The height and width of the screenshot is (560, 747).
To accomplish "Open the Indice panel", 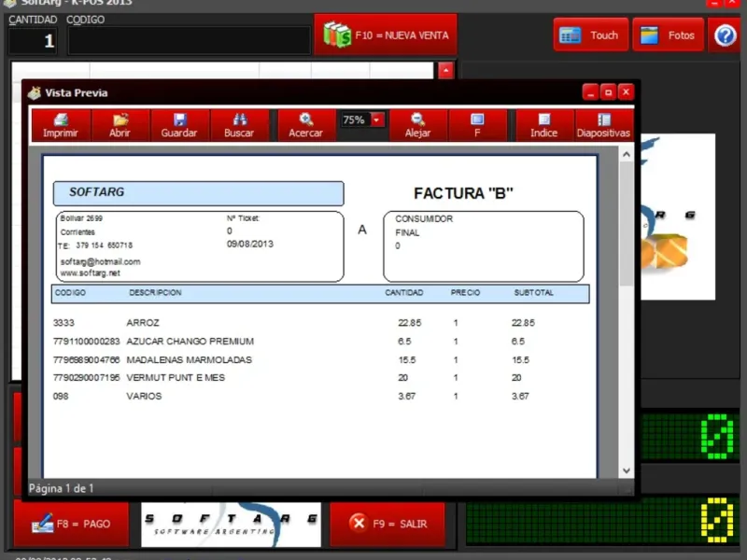I will (x=544, y=125).
